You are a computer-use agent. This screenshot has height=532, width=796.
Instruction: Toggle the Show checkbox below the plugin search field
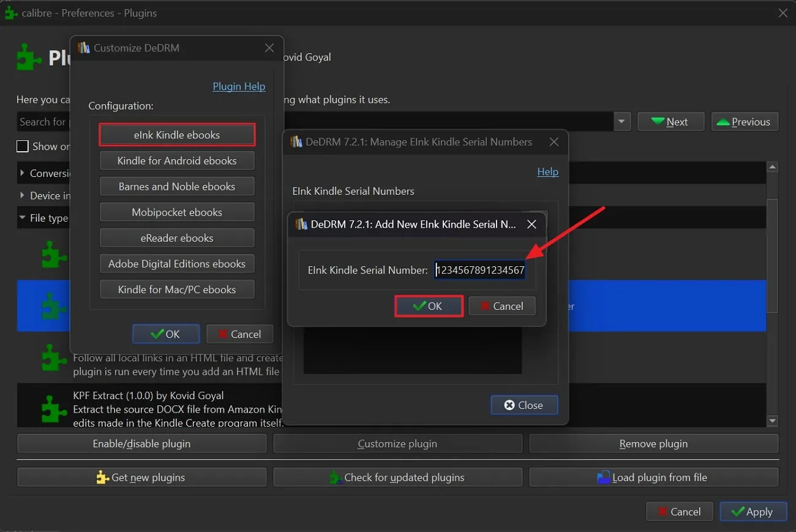coord(23,146)
